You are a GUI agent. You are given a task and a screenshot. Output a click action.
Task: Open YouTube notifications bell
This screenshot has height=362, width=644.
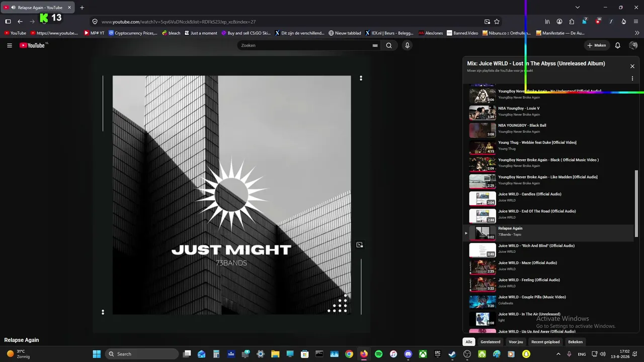(618, 45)
